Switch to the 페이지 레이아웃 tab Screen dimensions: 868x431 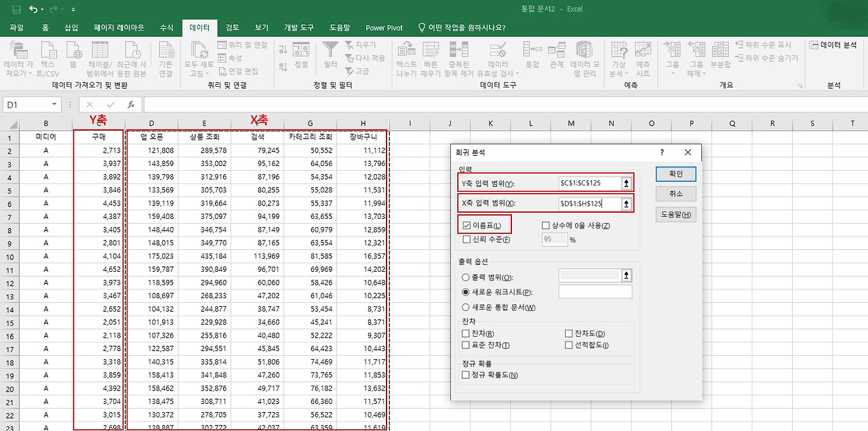point(119,28)
